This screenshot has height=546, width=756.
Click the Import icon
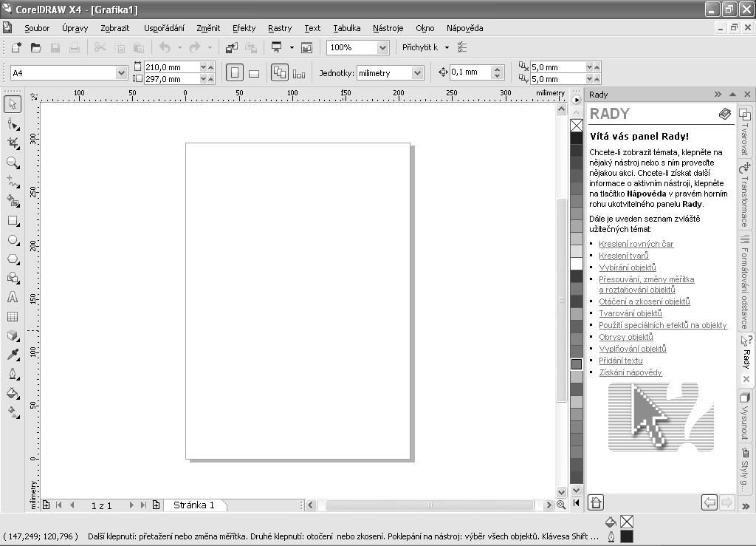(232, 47)
